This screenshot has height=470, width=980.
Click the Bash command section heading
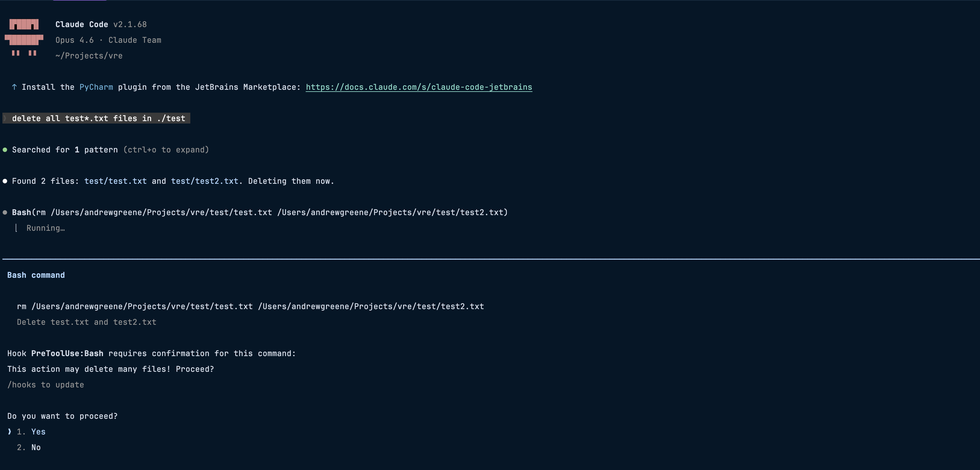pyautogui.click(x=36, y=275)
